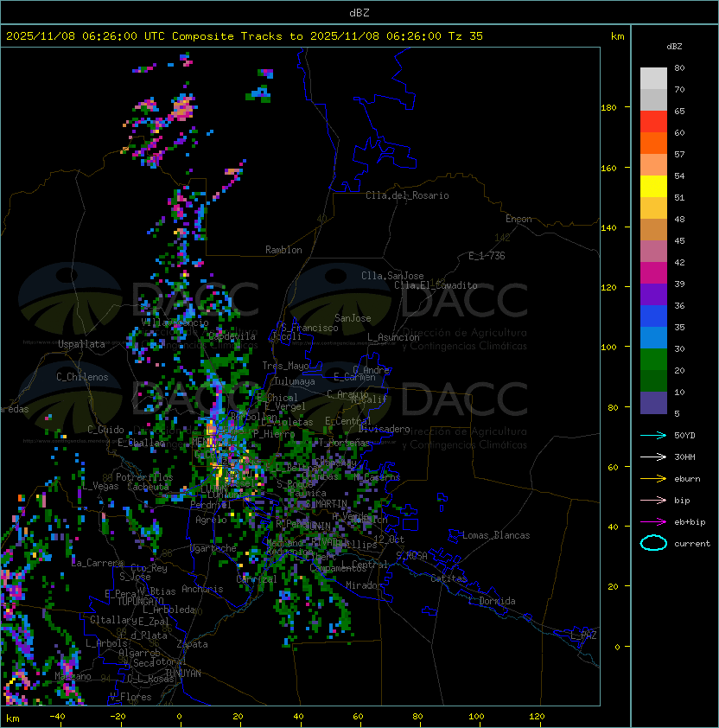Click the 'Clla.El_Cavadito' map label

tap(436, 285)
